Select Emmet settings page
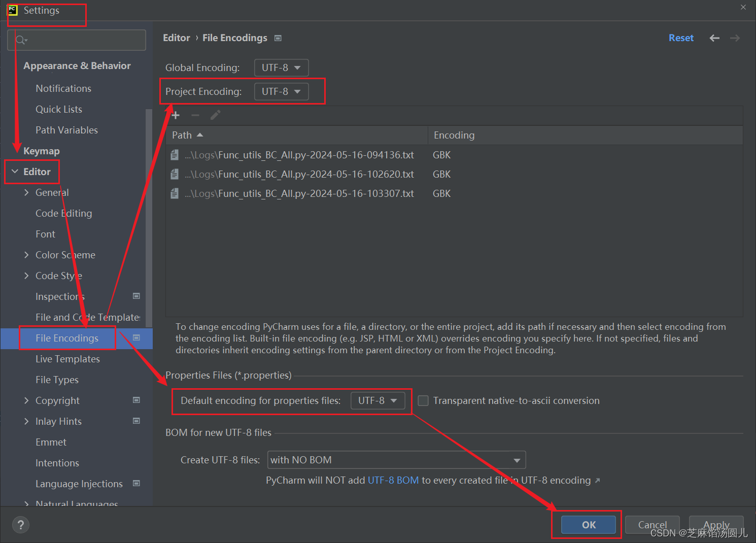Image resolution: width=756 pixels, height=543 pixels. click(51, 442)
